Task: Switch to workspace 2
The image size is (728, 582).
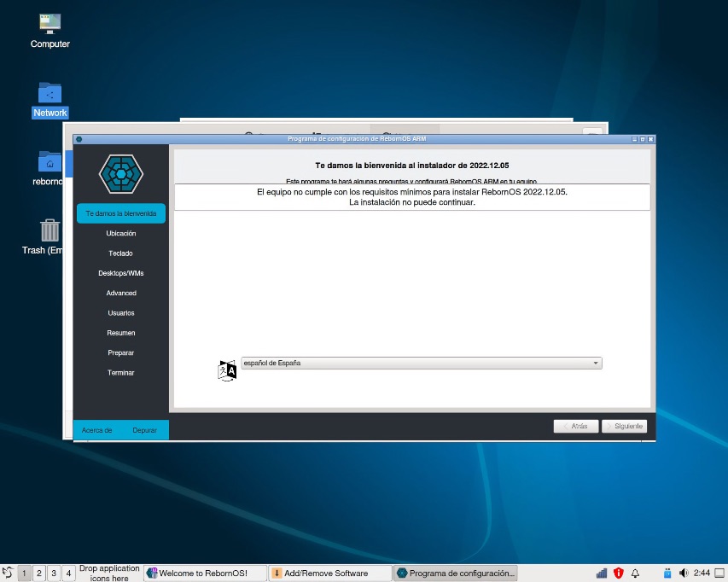Action: coord(39,573)
